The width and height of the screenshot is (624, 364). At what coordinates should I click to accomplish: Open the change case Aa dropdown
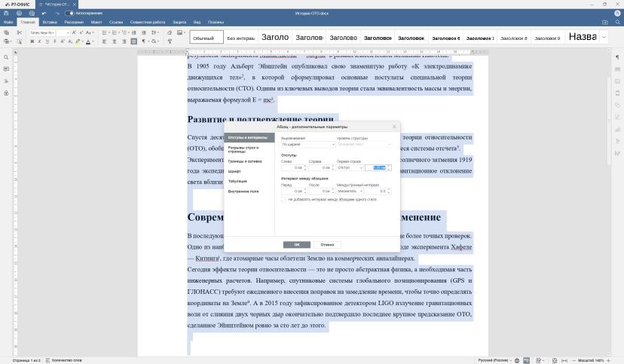pyautogui.click(x=90, y=32)
